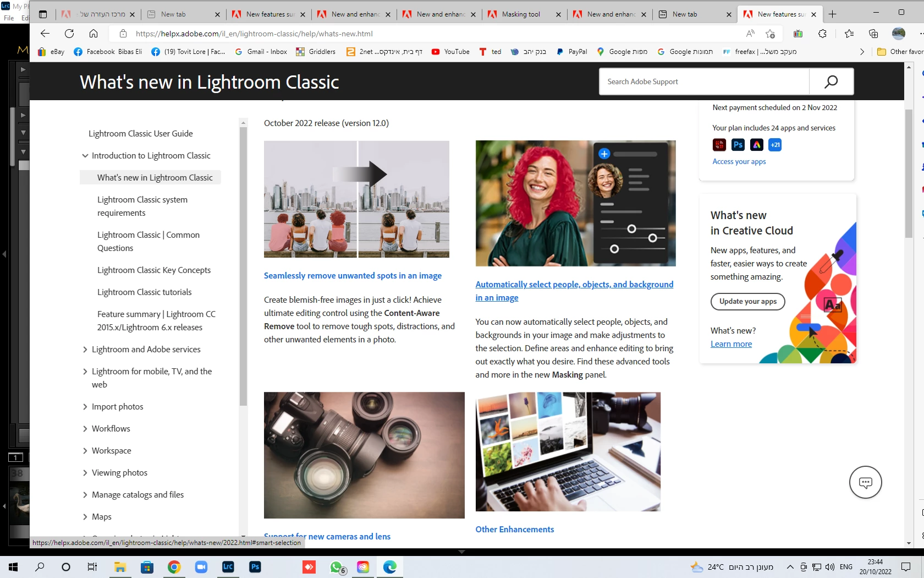Click the +21 more apps badge
The width and height of the screenshot is (924, 578).
point(775,145)
